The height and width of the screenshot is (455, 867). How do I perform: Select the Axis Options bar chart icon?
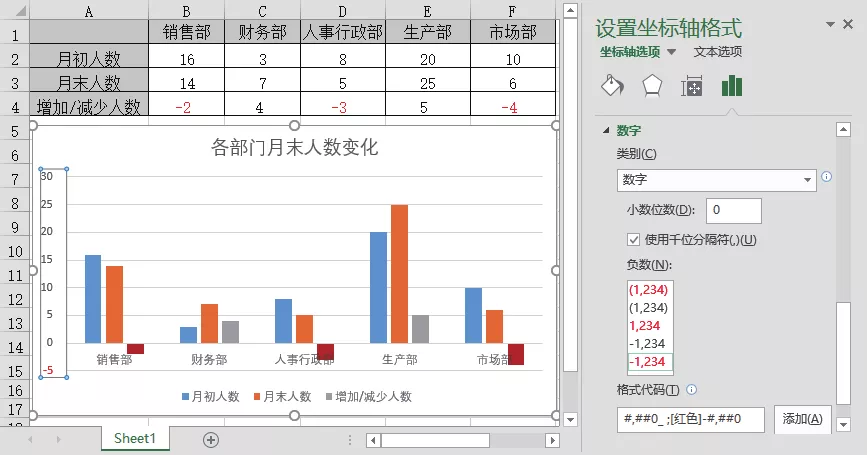click(732, 86)
